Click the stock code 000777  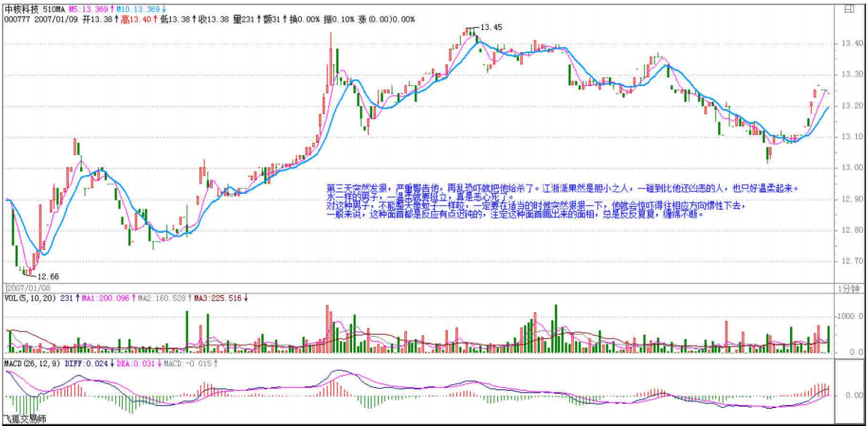16,19
